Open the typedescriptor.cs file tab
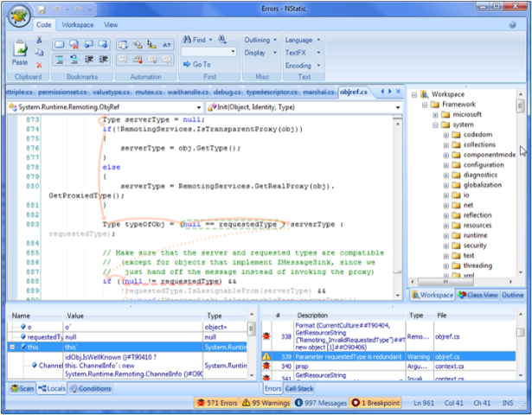Screen dimensions: 532x415 [x=272, y=92]
